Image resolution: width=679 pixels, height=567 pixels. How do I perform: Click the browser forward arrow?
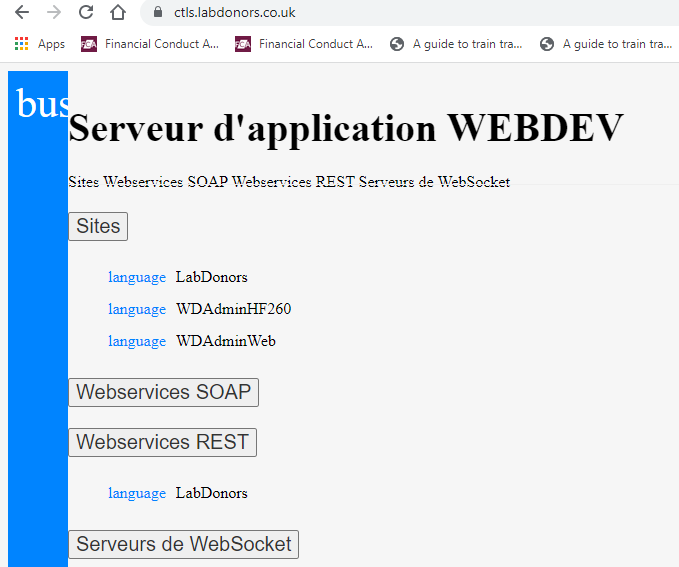pos(54,12)
